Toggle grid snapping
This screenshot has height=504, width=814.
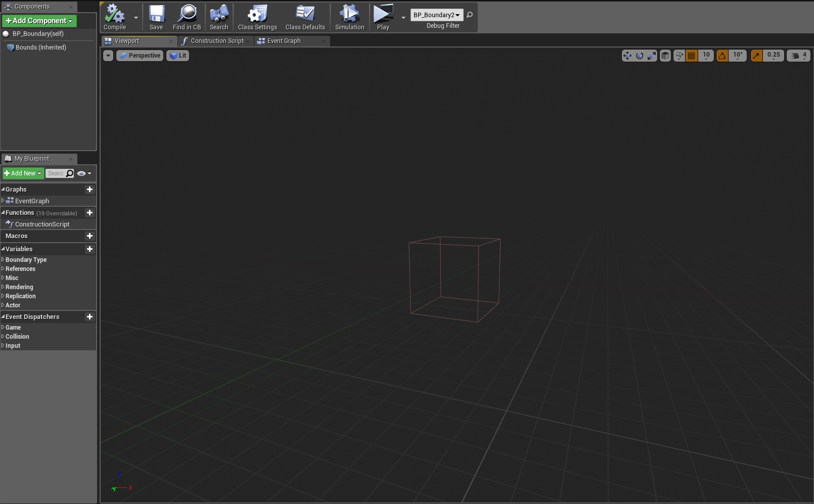click(x=691, y=56)
